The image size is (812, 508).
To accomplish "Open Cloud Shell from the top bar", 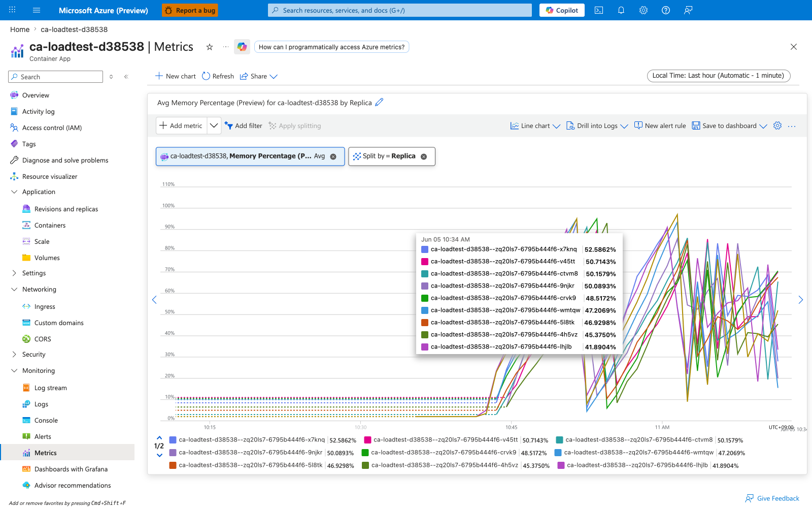I will (x=599, y=10).
